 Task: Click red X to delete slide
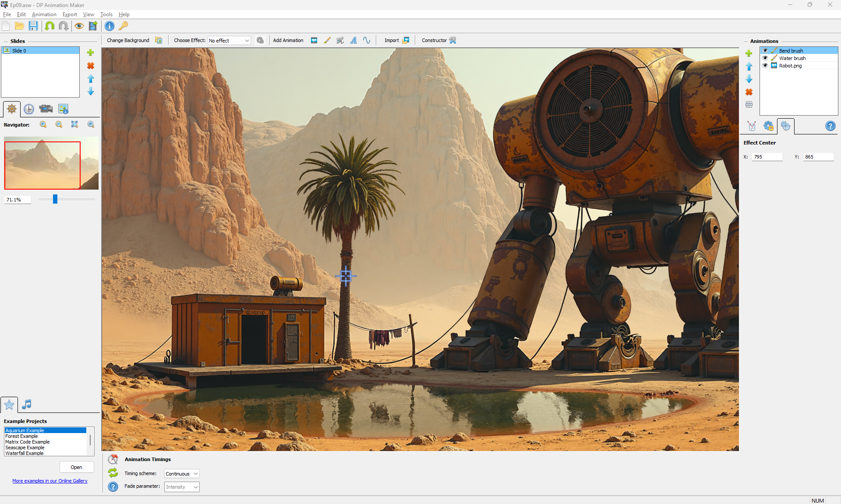pyautogui.click(x=91, y=66)
